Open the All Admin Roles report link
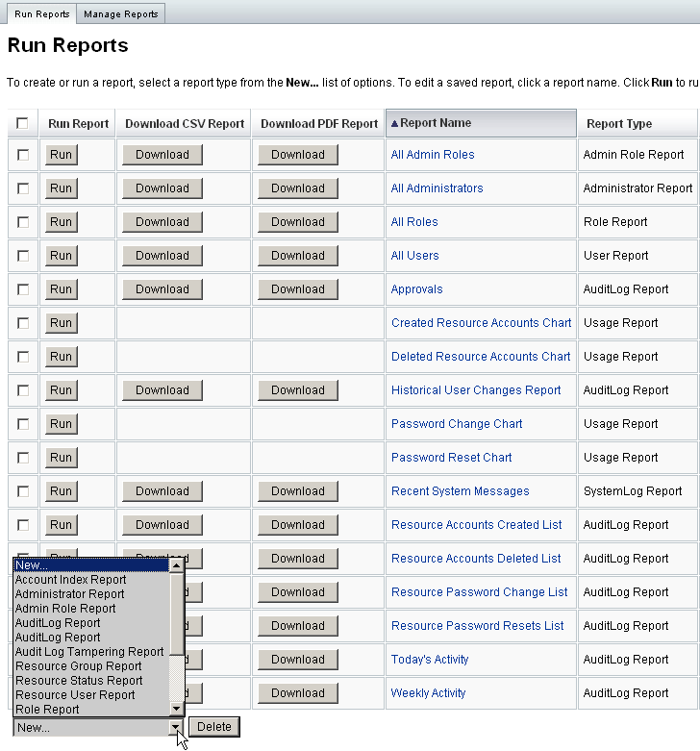 pyautogui.click(x=433, y=155)
